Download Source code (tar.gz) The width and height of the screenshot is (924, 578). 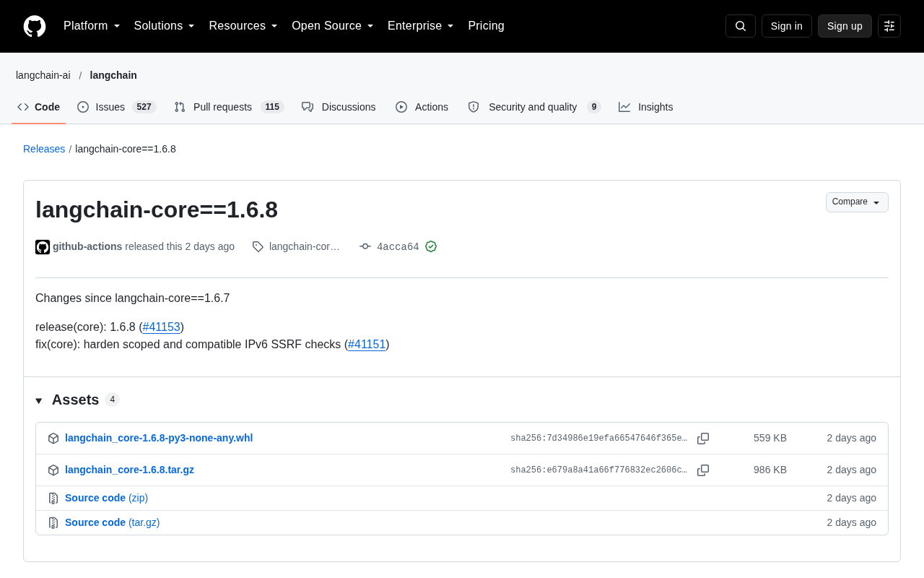coord(112,522)
